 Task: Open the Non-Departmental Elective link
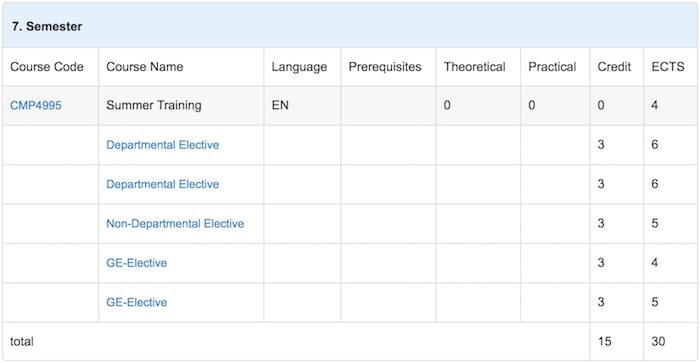(175, 223)
